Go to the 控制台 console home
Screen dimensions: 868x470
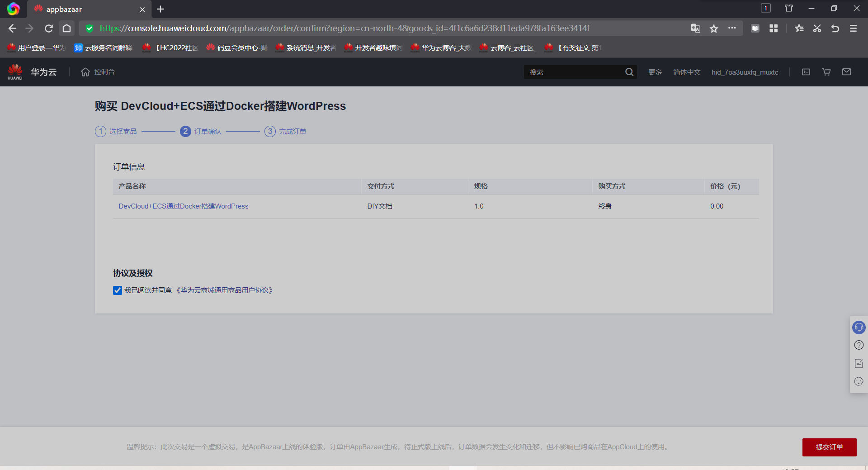pos(98,72)
